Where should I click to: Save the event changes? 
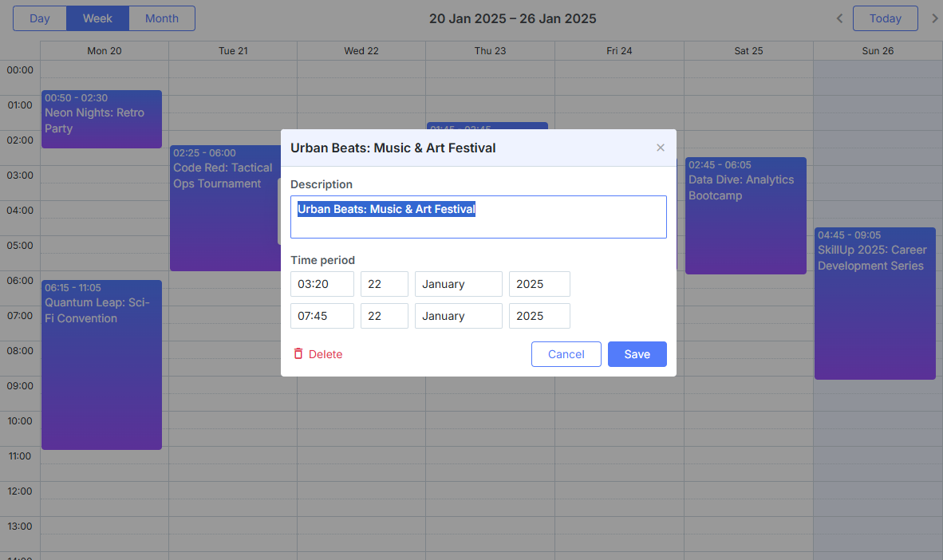637,354
